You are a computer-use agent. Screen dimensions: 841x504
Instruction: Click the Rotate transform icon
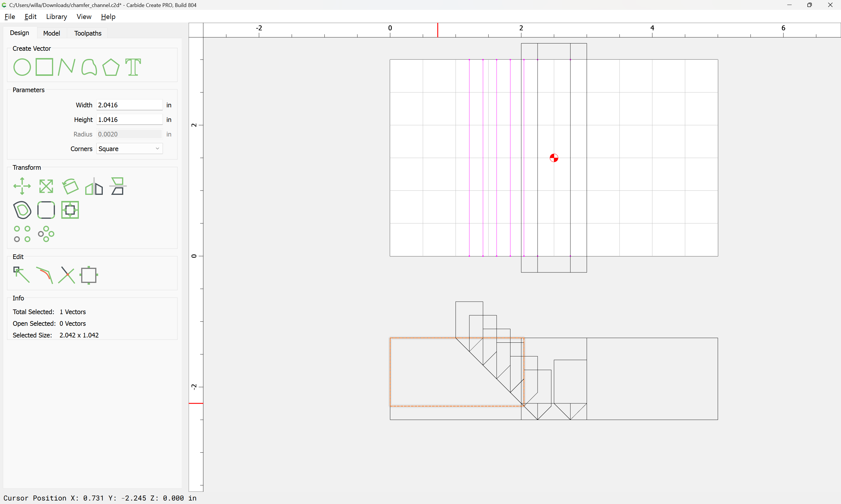tap(70, 186)
